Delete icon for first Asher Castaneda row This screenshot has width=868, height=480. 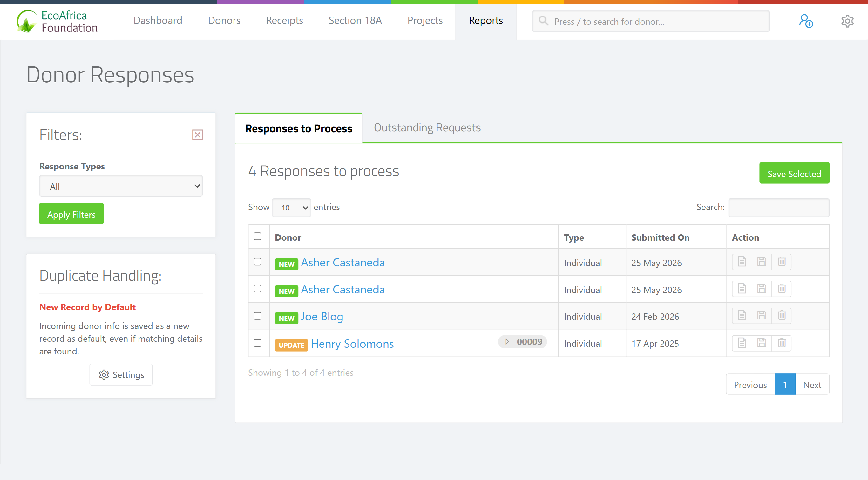(x=782, y=262)
